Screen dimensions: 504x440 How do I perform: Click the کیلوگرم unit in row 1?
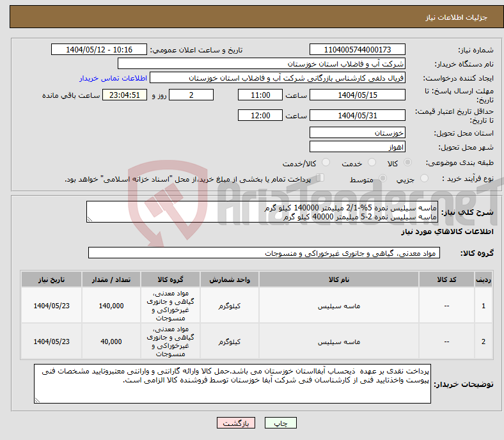click(x=230, y=306)
